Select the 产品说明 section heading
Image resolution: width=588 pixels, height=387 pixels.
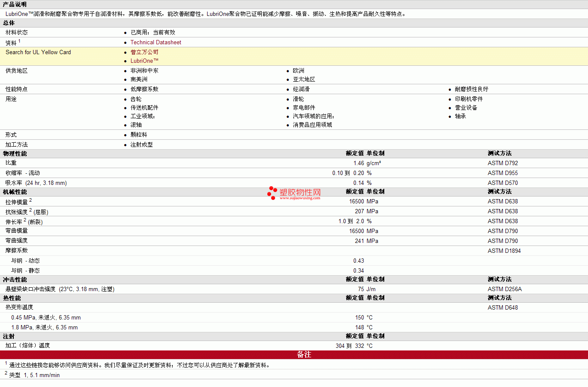pyautogui.click(x=15, y=4)
